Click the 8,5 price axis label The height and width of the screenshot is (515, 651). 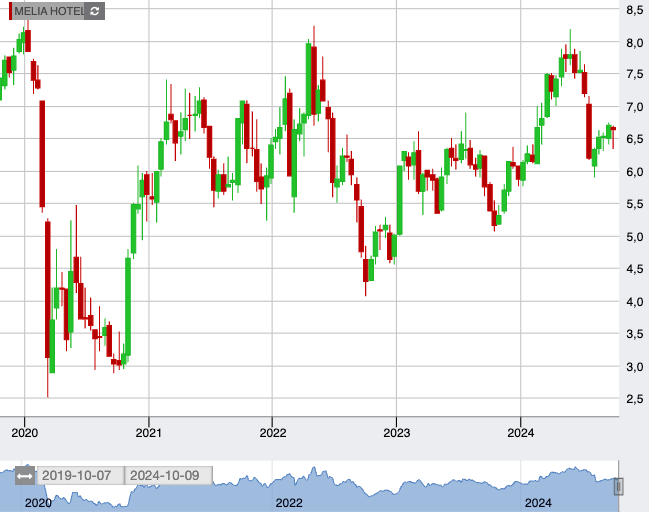[634, 10]
